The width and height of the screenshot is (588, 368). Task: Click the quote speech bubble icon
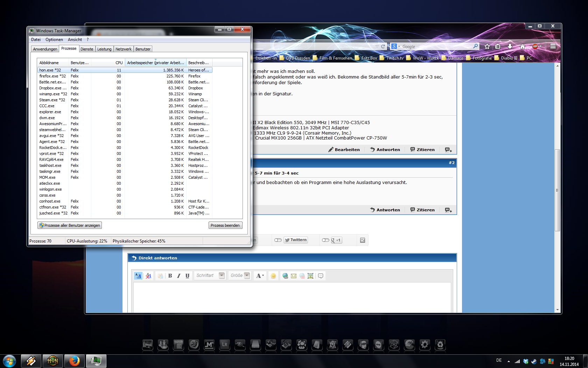click(x=321, y=276)
